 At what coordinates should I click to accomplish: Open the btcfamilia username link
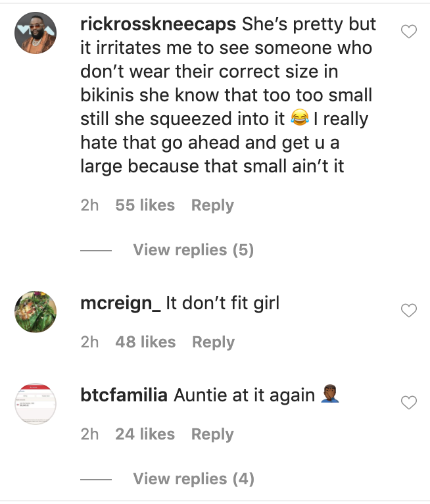(x=124, y=396)
